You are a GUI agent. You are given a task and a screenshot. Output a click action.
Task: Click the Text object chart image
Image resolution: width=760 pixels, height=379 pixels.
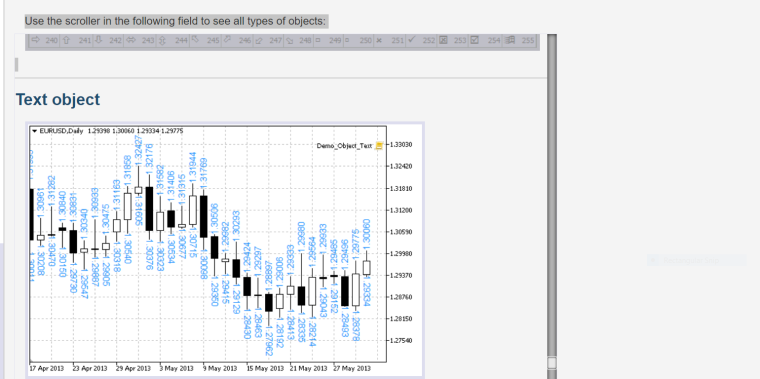click(x=225, y=250)
